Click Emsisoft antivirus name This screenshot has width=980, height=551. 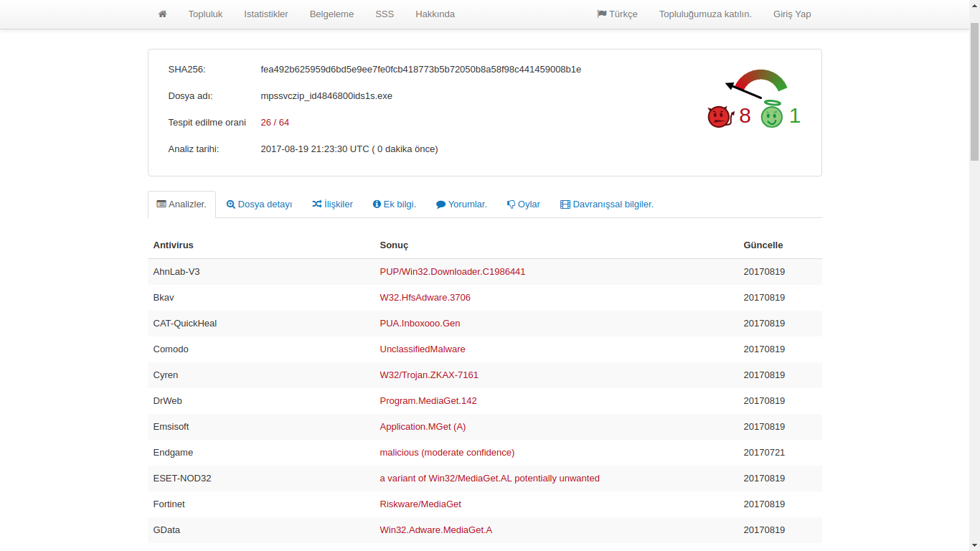(171, 427)
